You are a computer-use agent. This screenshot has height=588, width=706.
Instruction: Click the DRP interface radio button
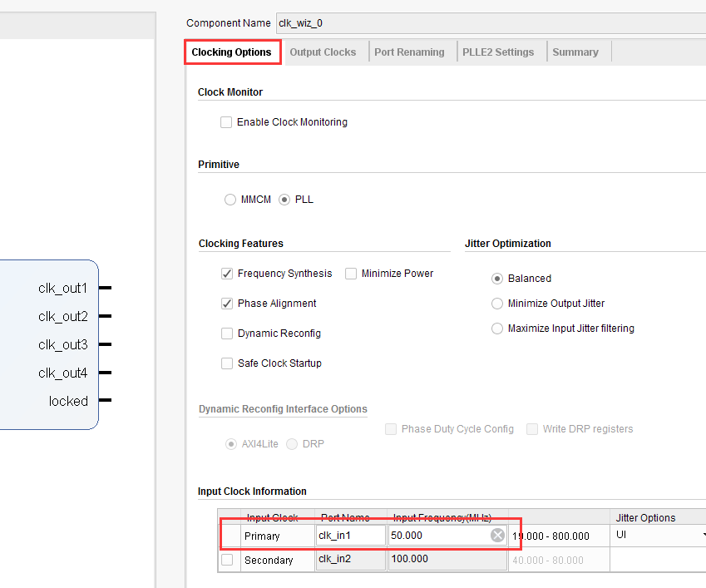(292, 444)
